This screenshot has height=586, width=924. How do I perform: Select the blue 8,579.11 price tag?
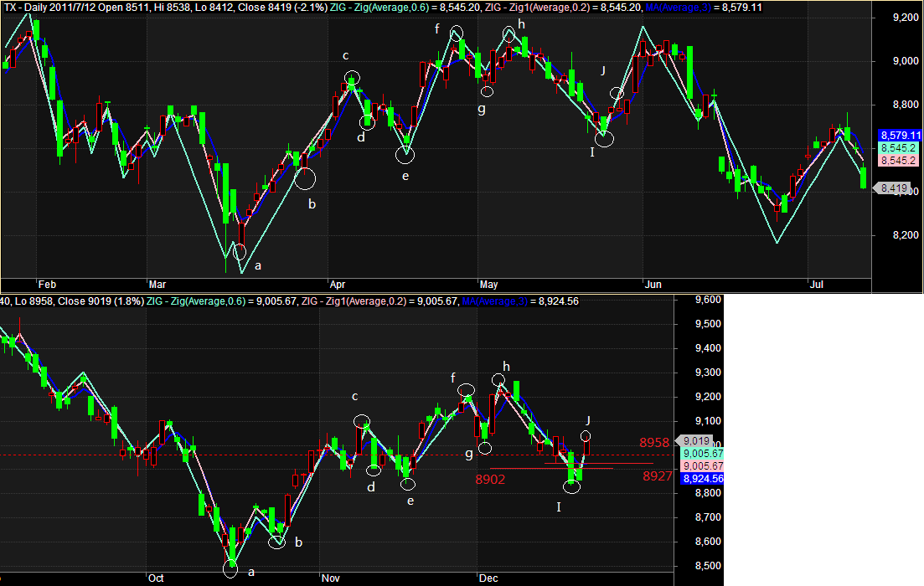(x=900, y=136)
